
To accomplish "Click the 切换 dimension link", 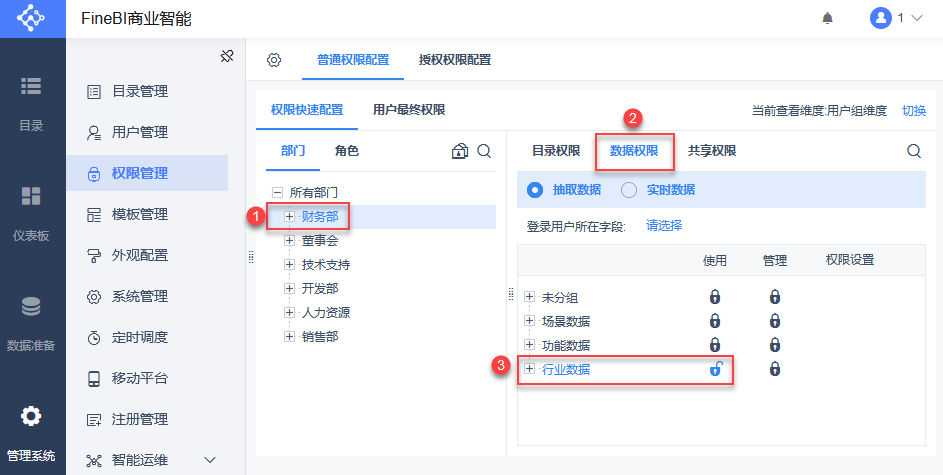I will point(914,111).
